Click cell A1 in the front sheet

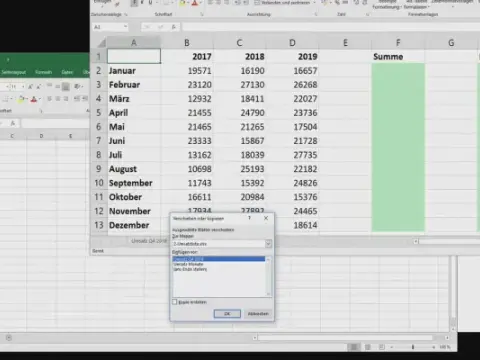[134, 56]
